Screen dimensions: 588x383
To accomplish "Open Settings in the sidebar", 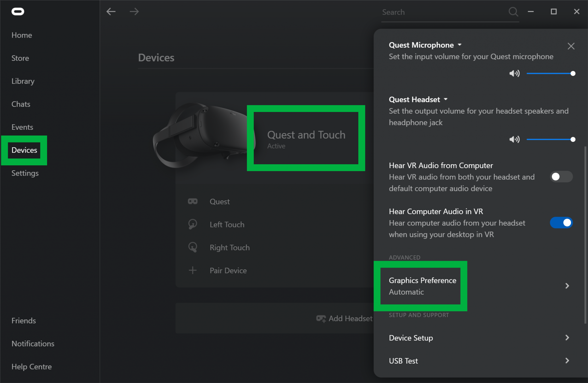I will coord(25,173).
